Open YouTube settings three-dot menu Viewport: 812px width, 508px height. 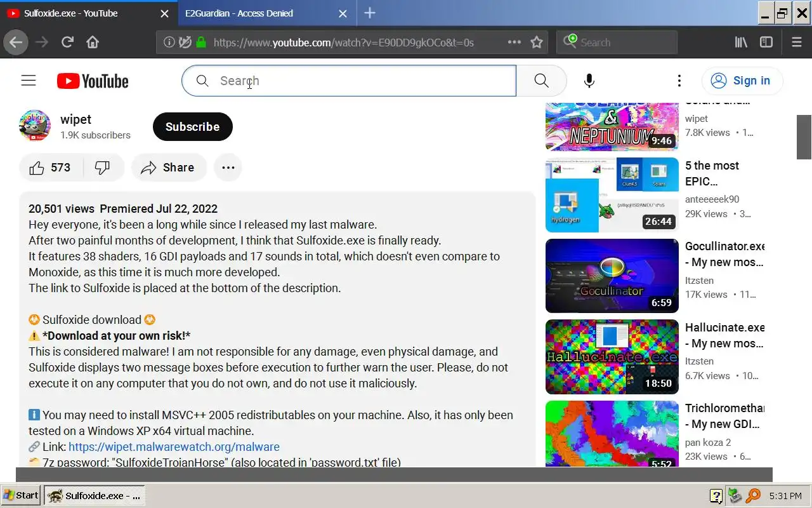point(679,81)
